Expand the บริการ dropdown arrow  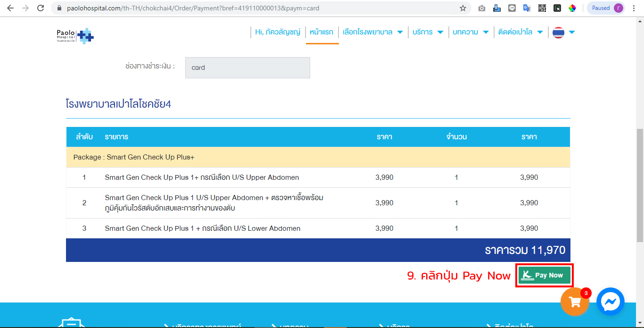440,33
